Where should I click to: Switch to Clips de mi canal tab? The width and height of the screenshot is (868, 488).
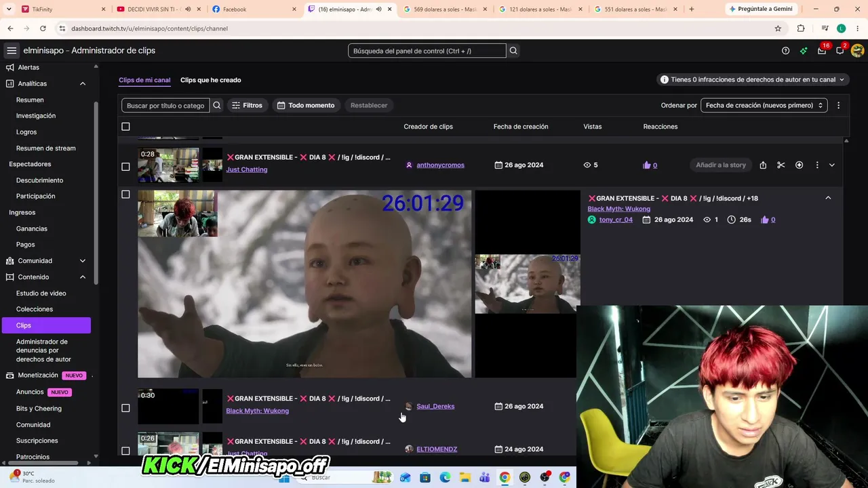[x=144, y=80]
